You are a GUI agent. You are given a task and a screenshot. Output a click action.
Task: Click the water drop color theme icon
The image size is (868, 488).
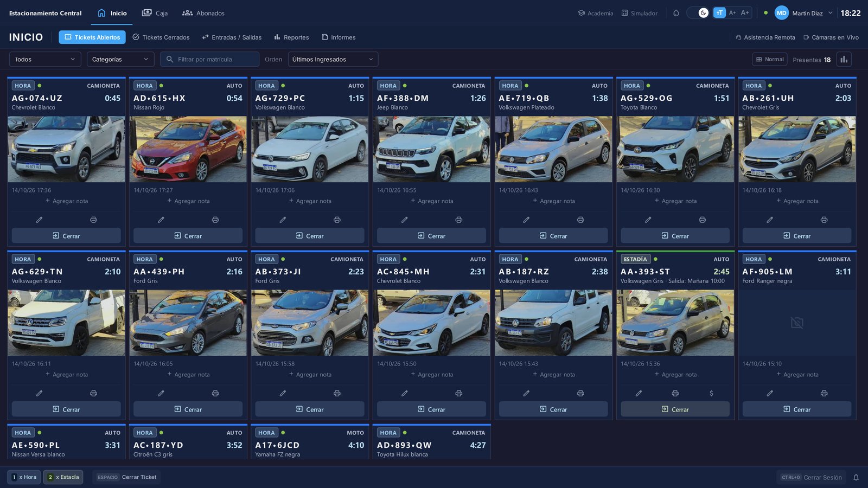coord(676,13)
